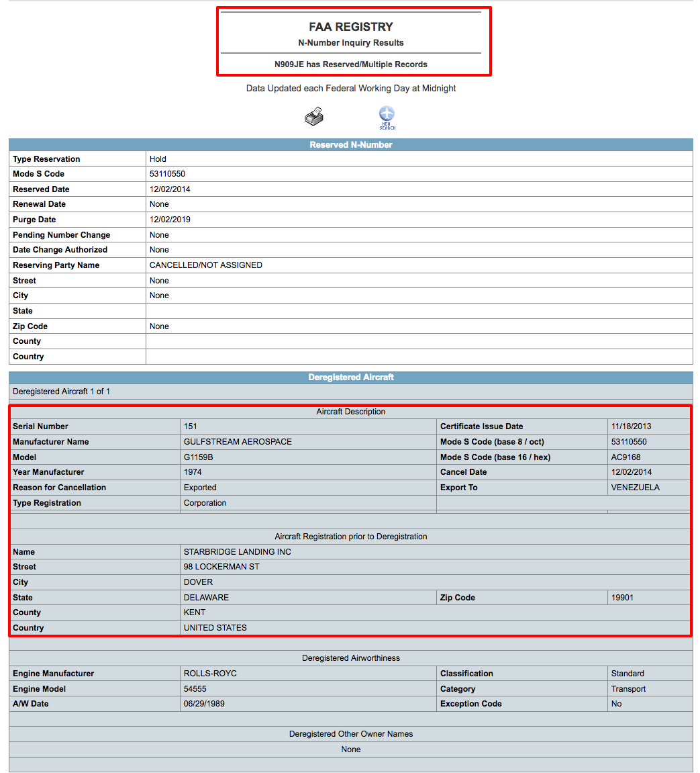Select Year Manufacturer value 1974
Viewport: 700px width, 773px height.
tap(193, 471)
